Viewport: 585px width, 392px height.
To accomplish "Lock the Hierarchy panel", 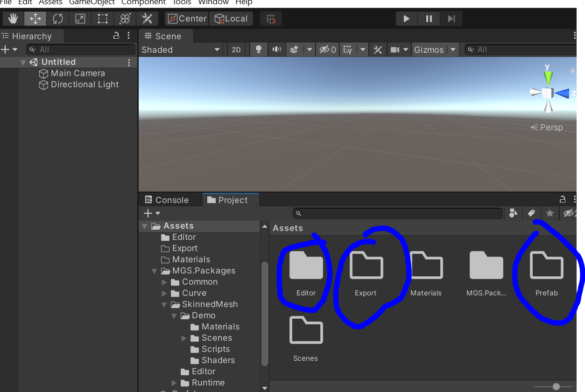I will 117,36.
